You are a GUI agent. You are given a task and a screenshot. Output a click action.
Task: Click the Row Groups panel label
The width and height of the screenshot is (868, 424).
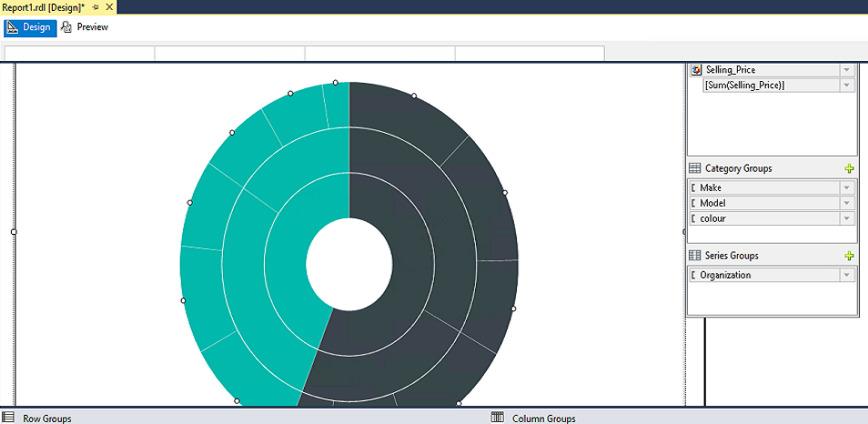point(47,419)
